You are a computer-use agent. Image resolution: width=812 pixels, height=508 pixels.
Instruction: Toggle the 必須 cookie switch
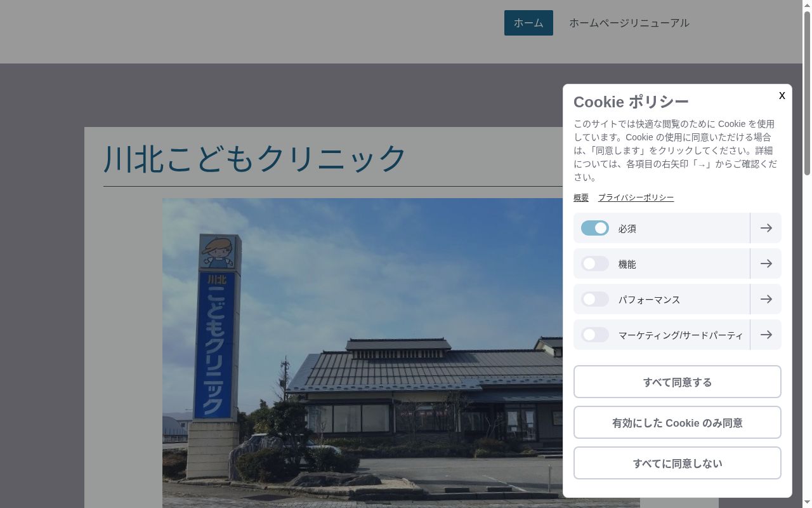coord(595,228)
